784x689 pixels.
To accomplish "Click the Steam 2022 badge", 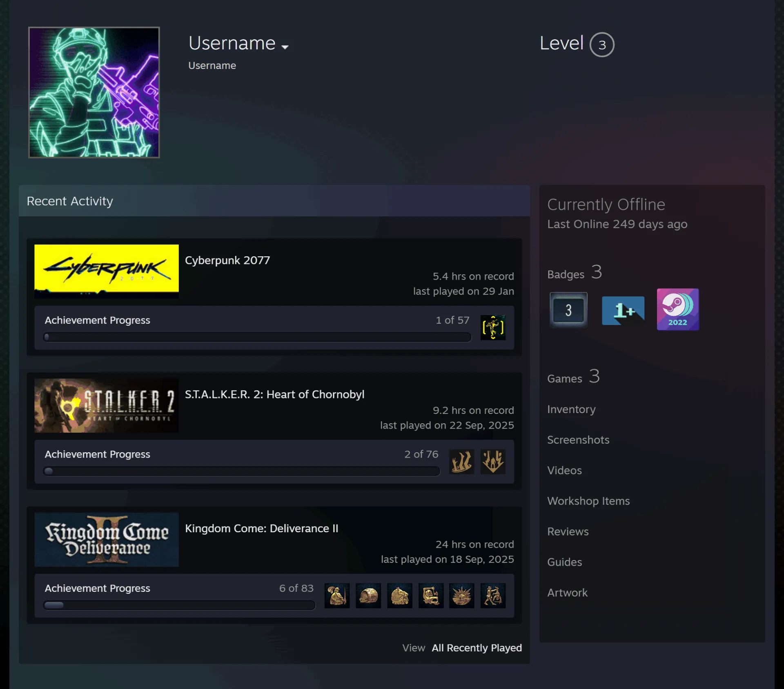I will click(678, 309).
